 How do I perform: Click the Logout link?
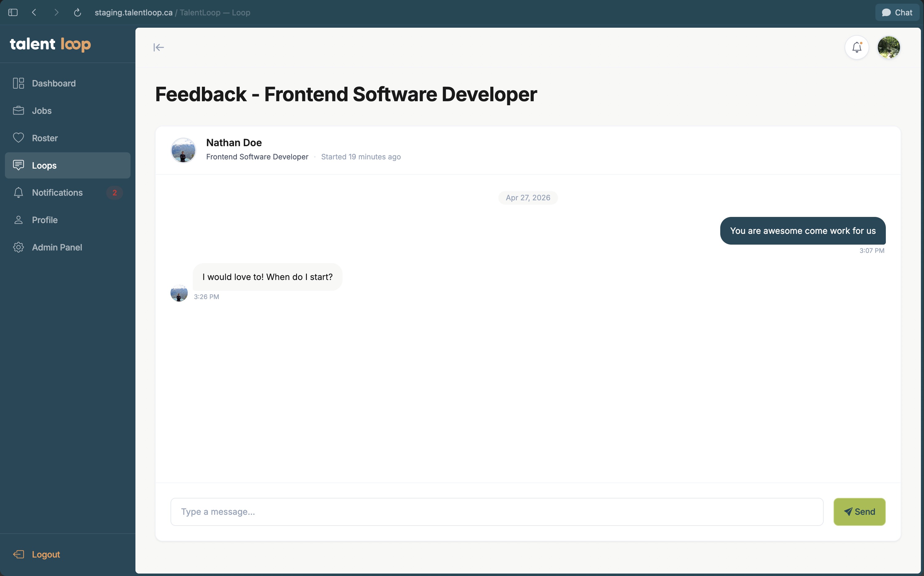click(x=46, y=554)
